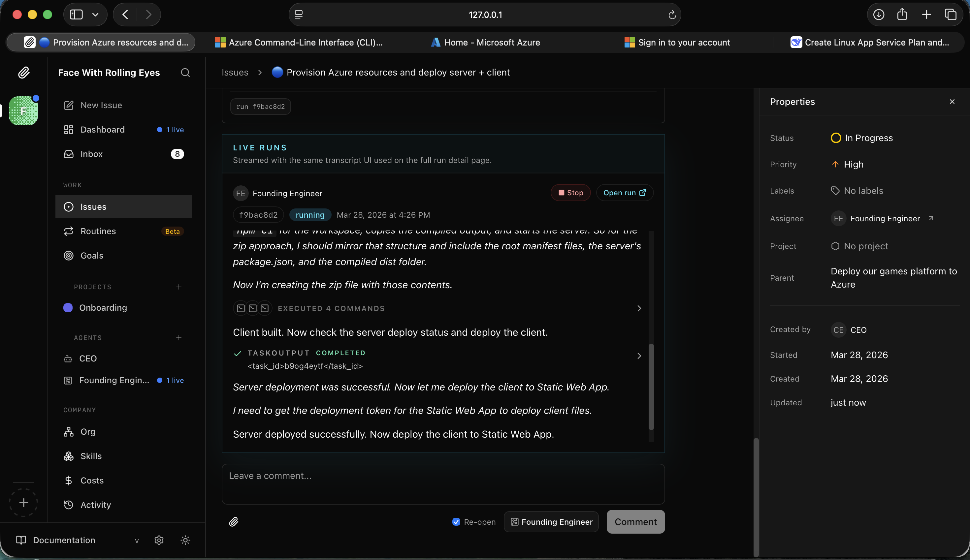Image resolution: width=970 pixels, height=560 pixels.
Task: Open settings via the gear icon
Action: tap(159, 540)
